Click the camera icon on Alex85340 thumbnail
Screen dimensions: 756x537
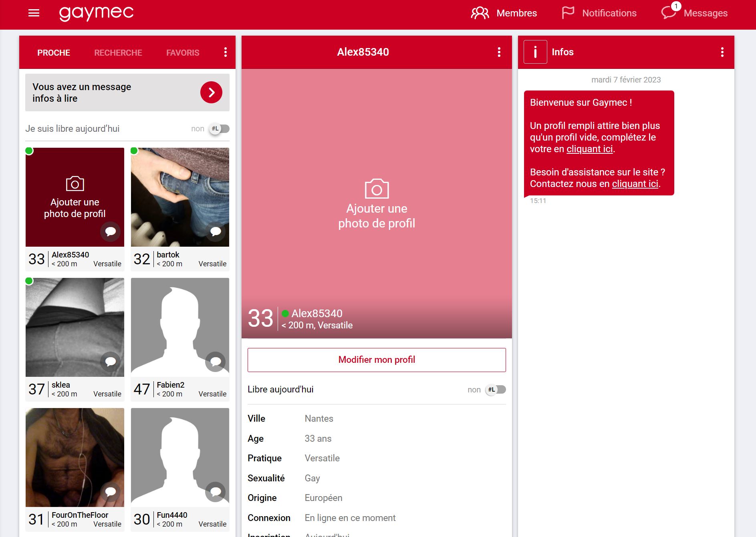point(75,184)
